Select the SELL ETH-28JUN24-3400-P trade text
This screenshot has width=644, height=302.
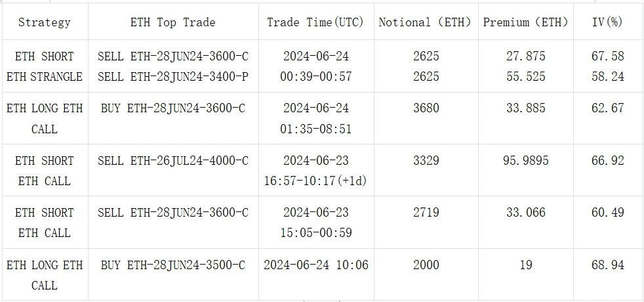tap(172, 77)
